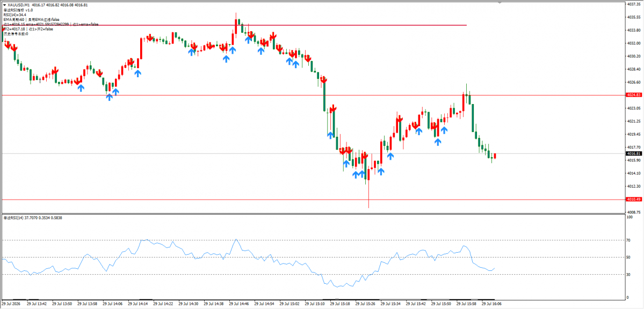Click the red sell arrow just after the 15:10 drop

pos(333,108)
